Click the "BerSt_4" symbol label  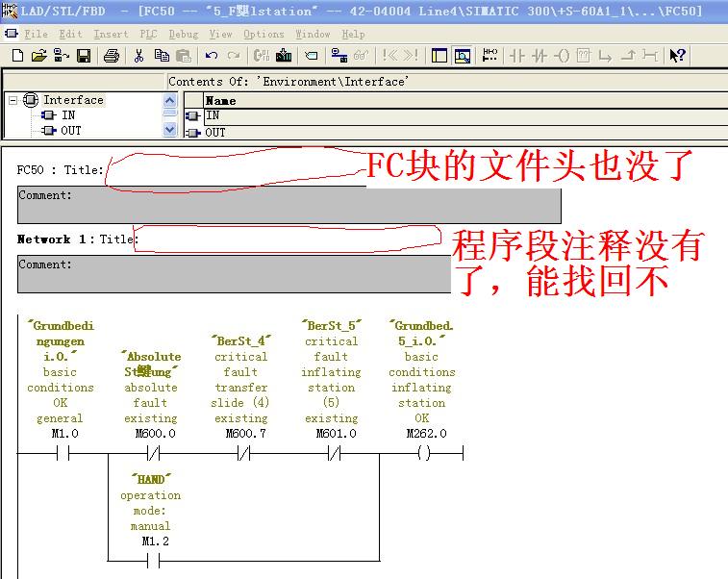(x=241, y=341)
